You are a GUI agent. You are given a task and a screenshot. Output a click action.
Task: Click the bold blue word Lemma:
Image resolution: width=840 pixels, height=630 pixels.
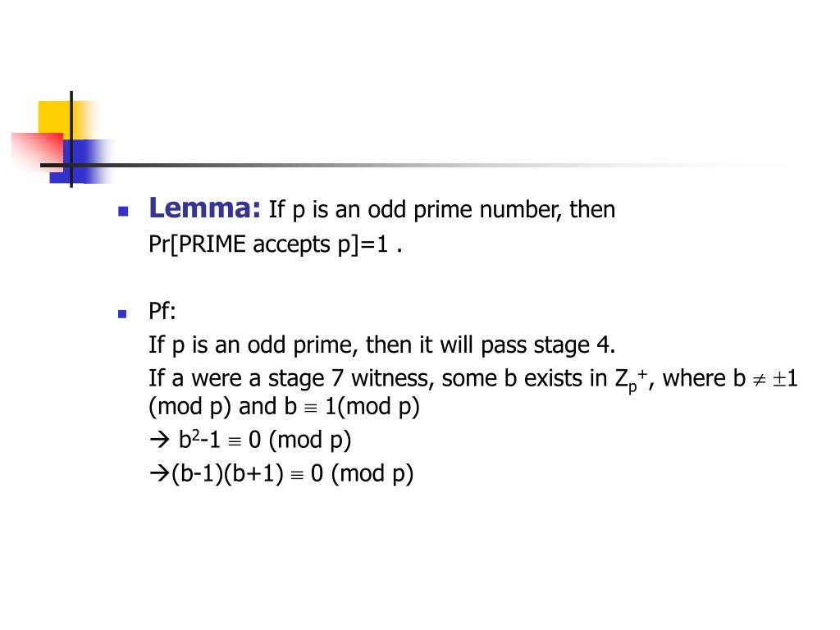204,208
